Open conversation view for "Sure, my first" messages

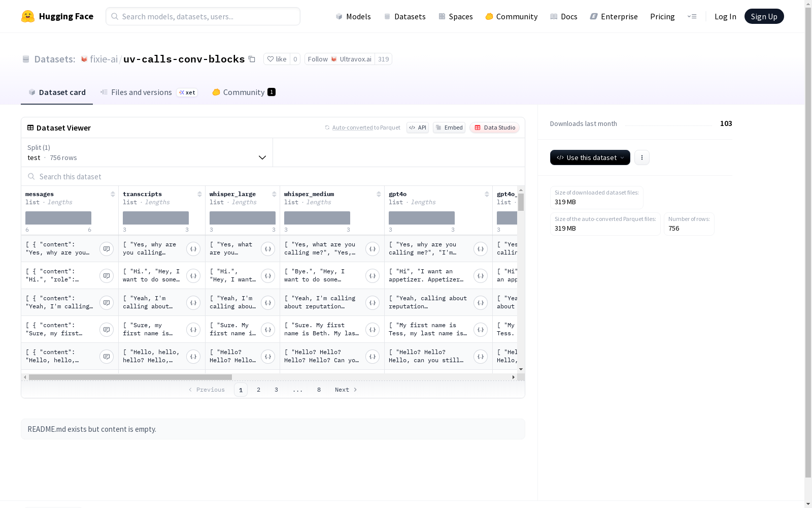[x=107, y=330]
